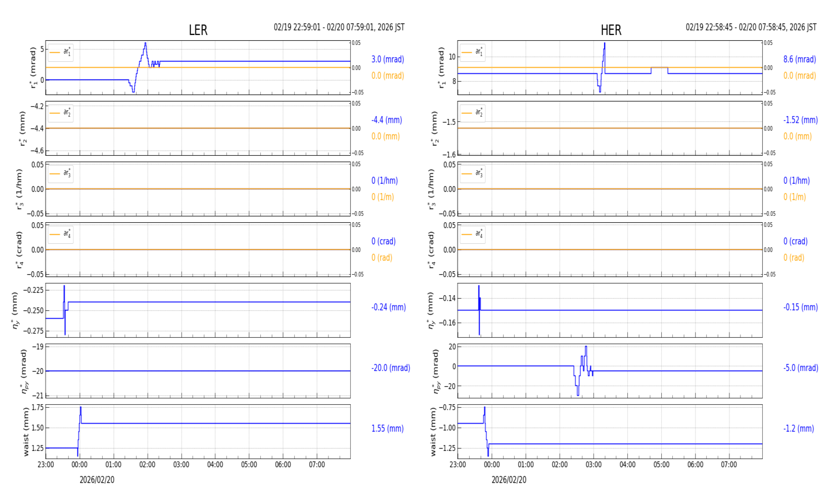Screen dimensions: 824x504
Task: Click the HER waist value -1.2 (mm)
Action: tap(798, 428)
